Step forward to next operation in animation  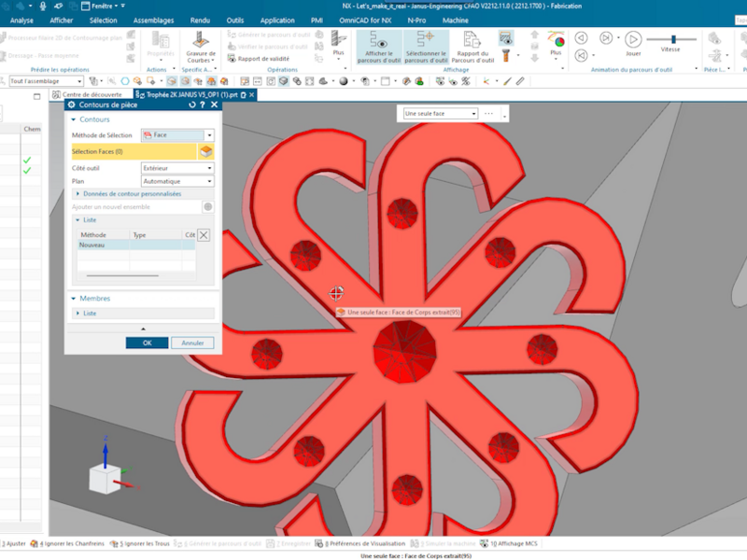point(605,38)
